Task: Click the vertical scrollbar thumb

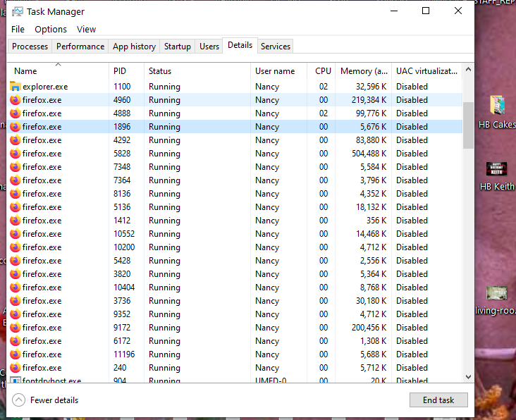Action: (x=468, y=125)
